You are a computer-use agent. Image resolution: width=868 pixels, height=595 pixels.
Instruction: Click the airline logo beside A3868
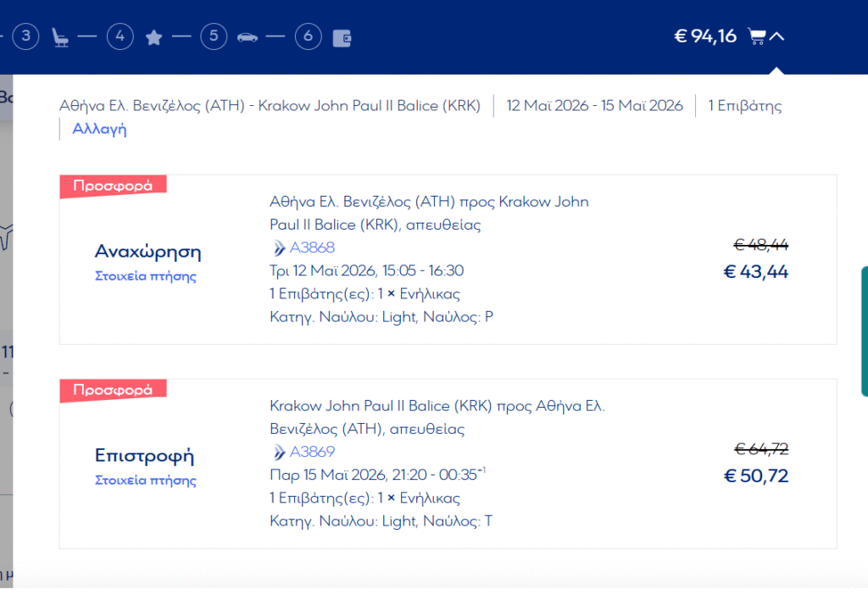(x=279, y=247)
